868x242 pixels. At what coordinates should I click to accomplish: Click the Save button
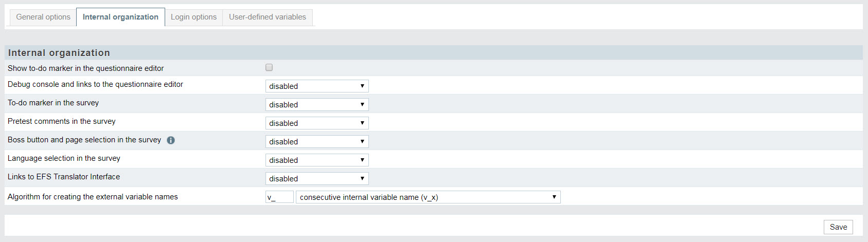[x=838, y=227]
